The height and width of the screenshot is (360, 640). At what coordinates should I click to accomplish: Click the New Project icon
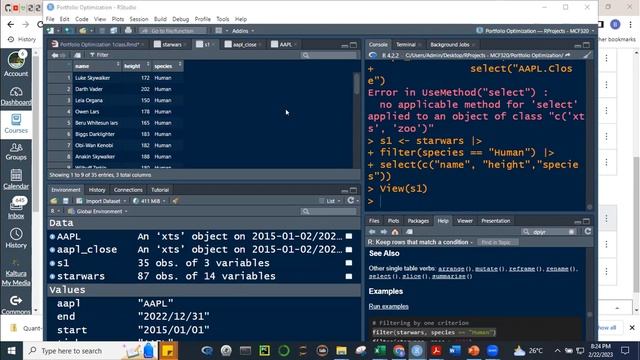click(68, 31)
